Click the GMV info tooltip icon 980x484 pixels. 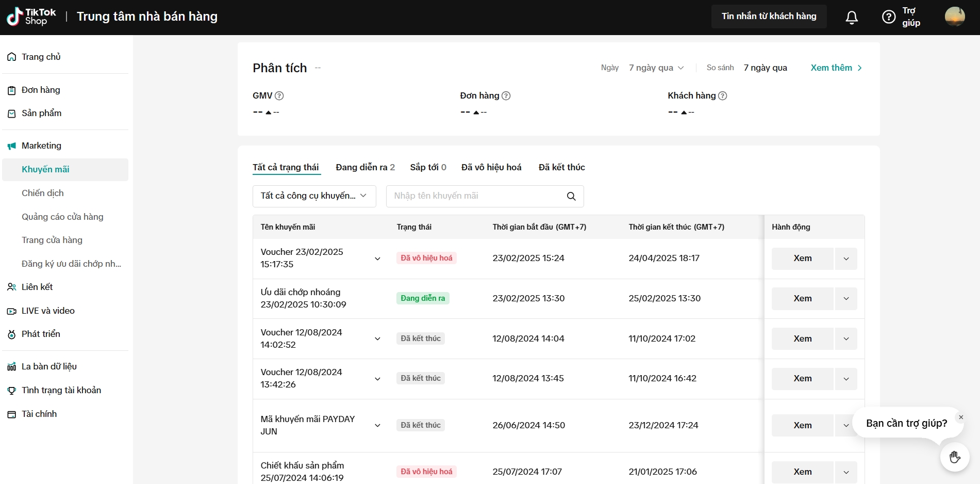coord(279,95)
